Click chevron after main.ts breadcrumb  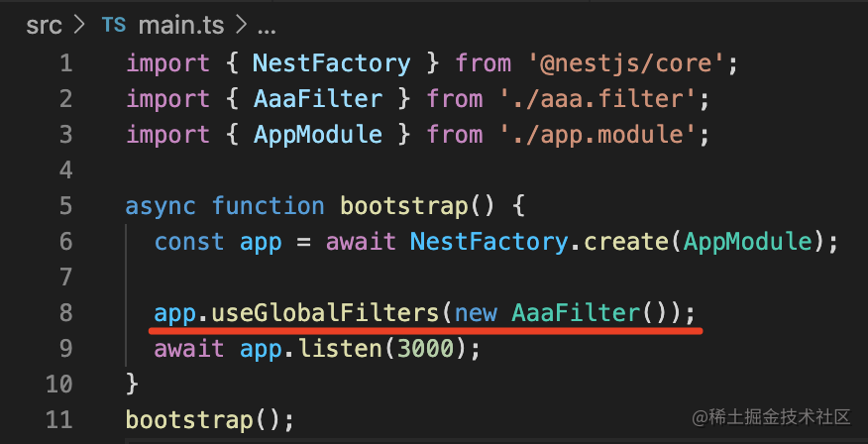click(240, 26)
